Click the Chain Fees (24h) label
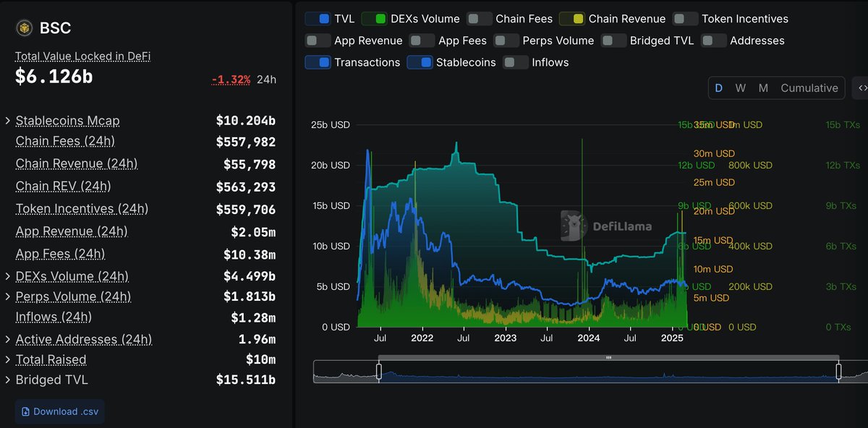This screenshot has height=428, width=868. (65, 141)
